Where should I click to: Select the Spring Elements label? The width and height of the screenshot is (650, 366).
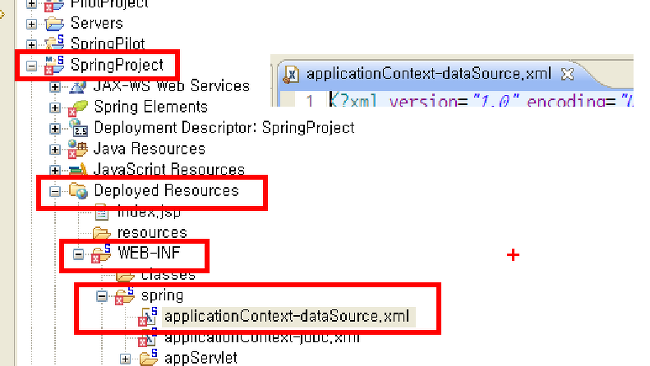pos(150,107)
